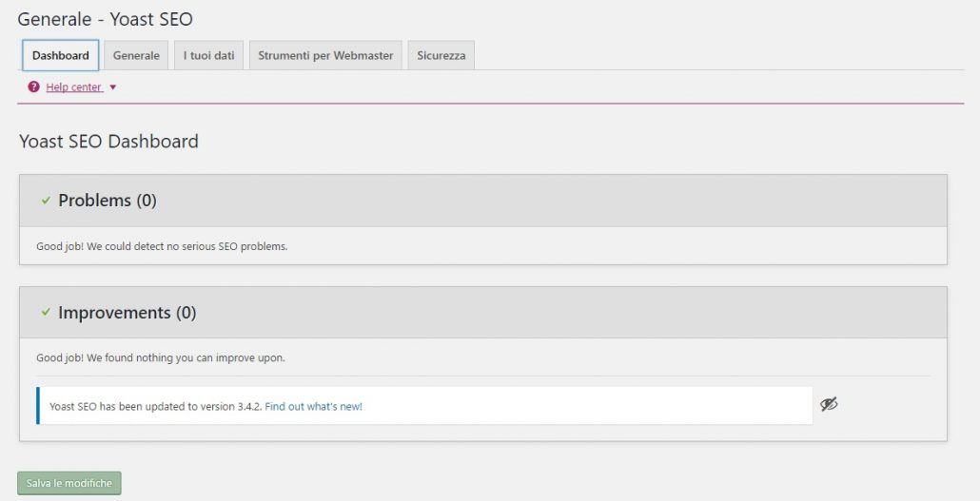Switch to the Dashboard tab
The height and width of the screenshot is (501, 980).
[x=61, y=55]
